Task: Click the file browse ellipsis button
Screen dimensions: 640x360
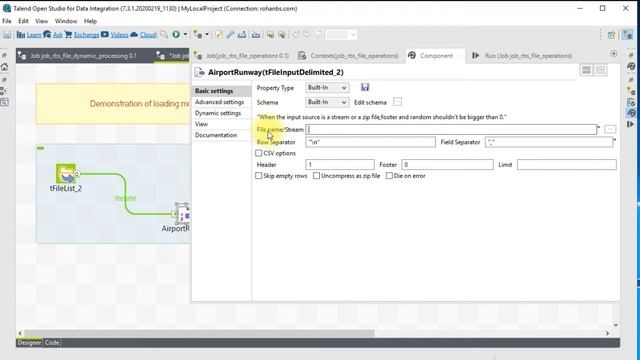Action: (610, 129)
